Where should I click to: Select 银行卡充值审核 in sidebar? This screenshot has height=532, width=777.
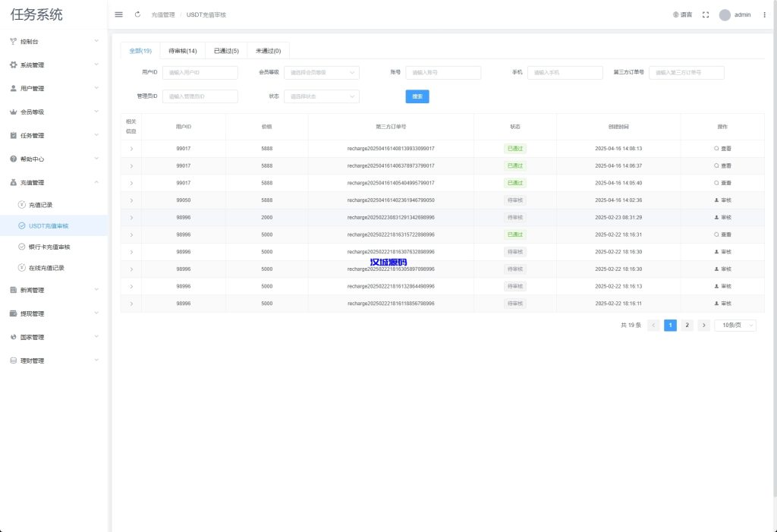tap(54, 247)
